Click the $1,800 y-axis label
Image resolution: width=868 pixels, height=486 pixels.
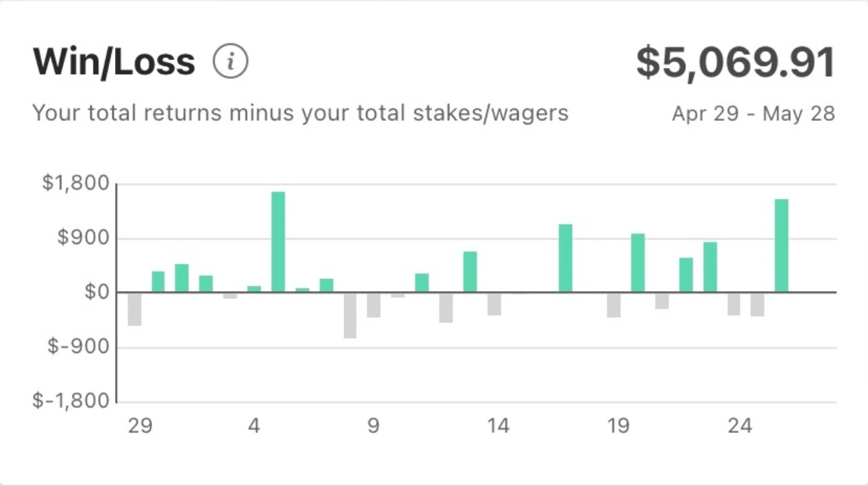pyautogui.click(x=75, y=184)
